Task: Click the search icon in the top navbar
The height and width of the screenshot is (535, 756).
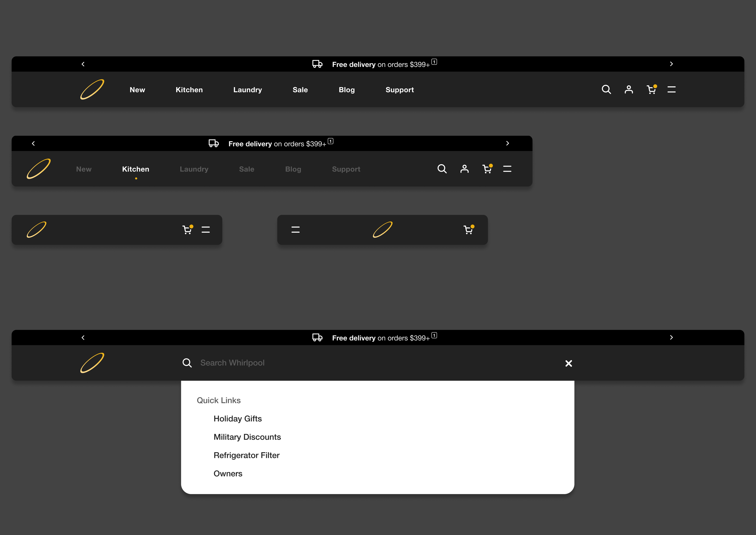Action: (606, 90)
